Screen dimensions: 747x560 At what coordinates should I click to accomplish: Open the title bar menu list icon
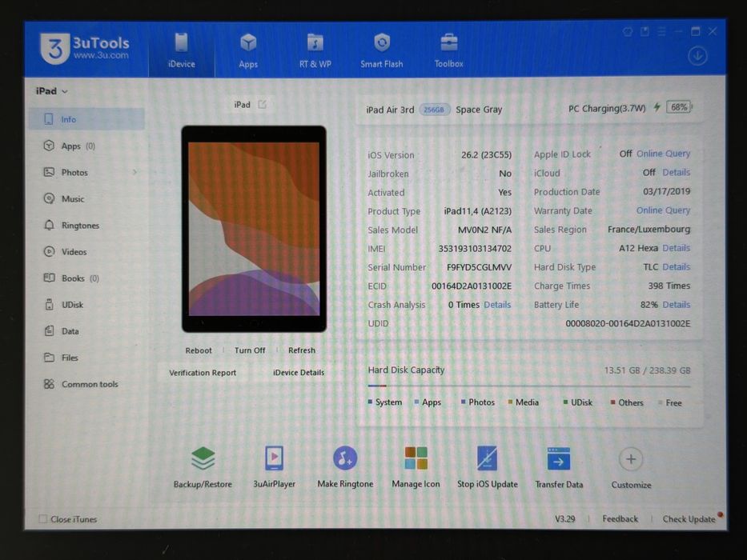click(661, 32)
